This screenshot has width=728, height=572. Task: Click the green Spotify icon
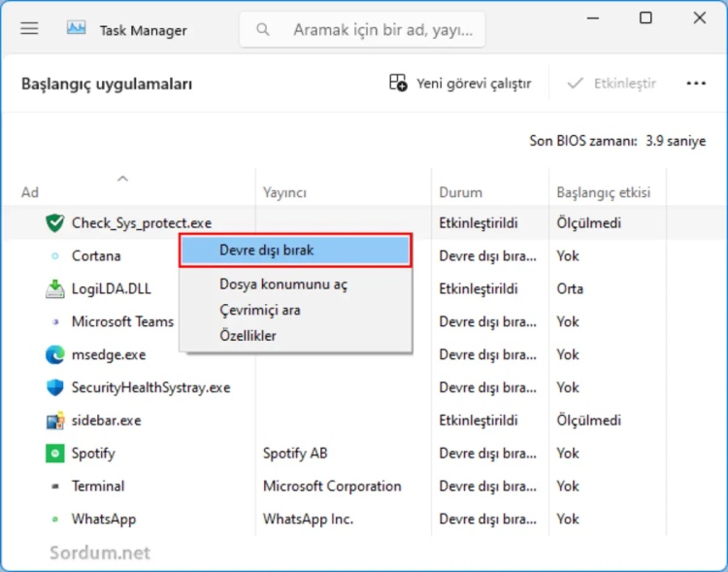click(x=55, y=454)
